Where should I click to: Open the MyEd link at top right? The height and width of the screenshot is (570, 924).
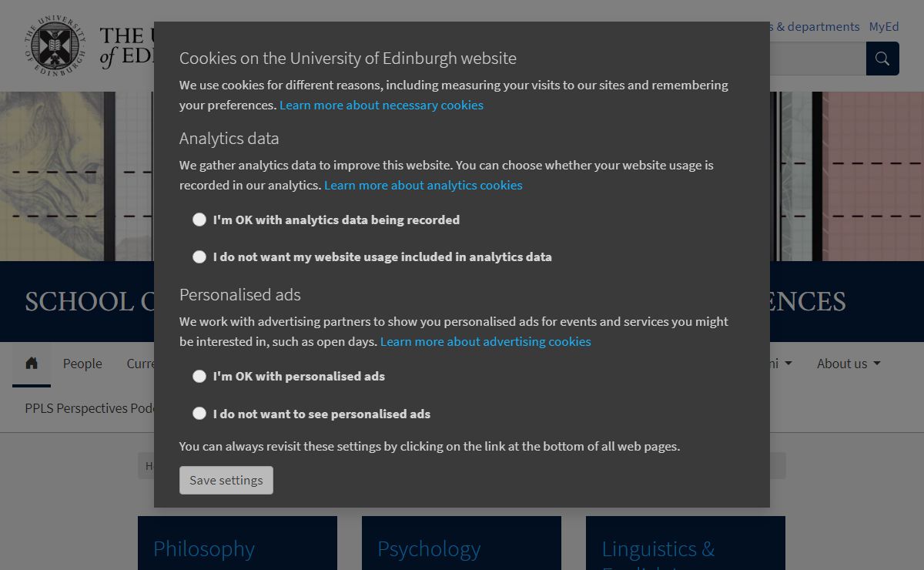[884, 26]
